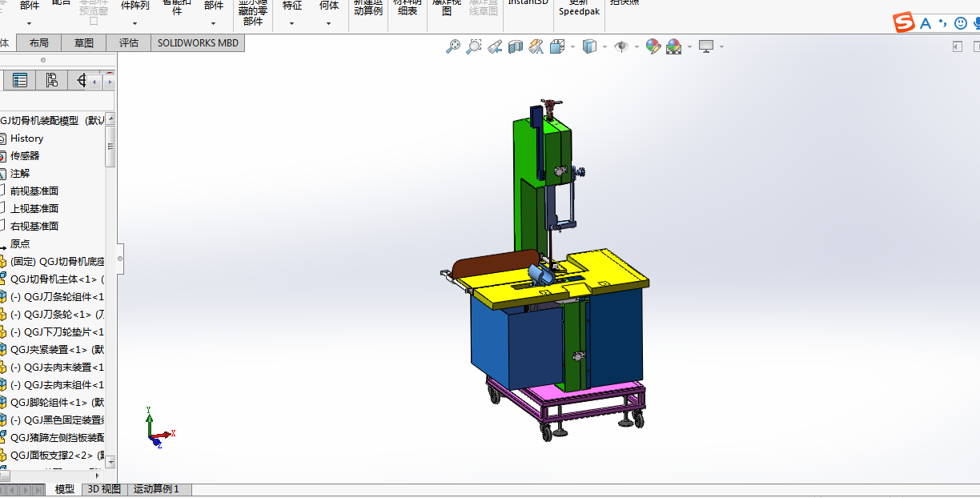The image size is (980, 498).
Task: Click the feature tree scroll down arrow
Action: tap(110, 461)
